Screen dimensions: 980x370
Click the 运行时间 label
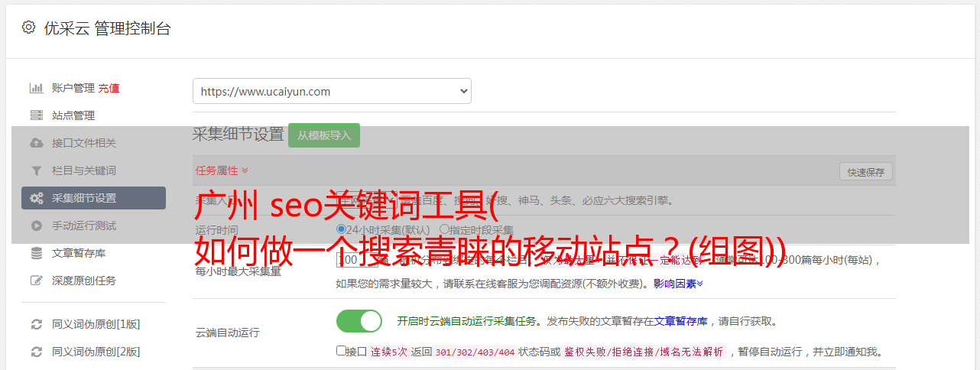[216, 229]
